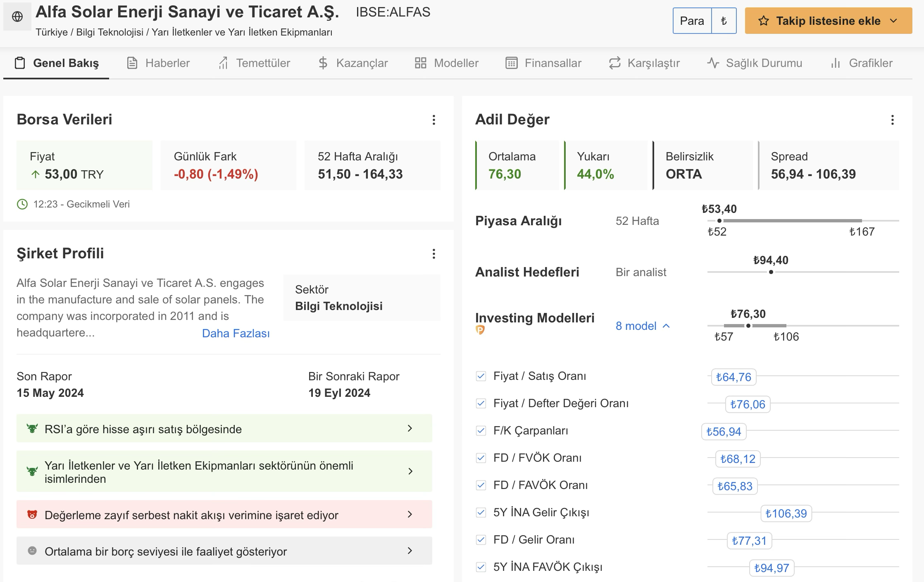Collapse the 8 model list
924x582 pixels.
click(x=643, y=326)
